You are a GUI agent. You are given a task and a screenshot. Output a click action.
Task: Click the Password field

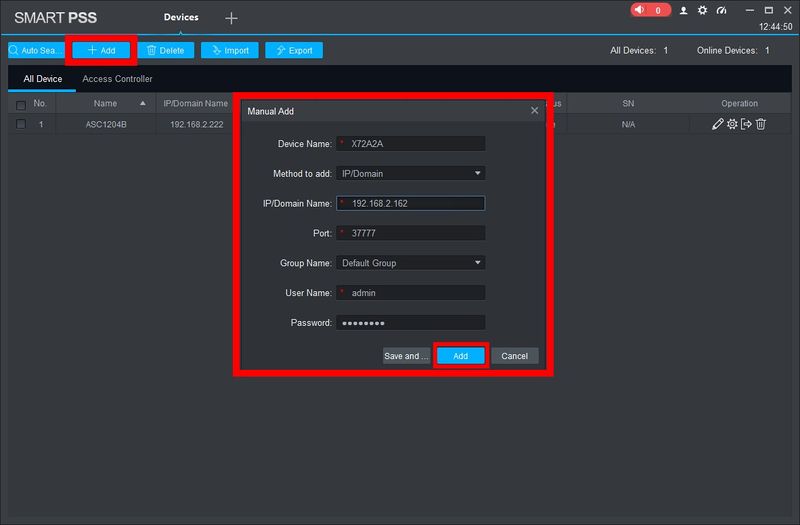[411, 322]
